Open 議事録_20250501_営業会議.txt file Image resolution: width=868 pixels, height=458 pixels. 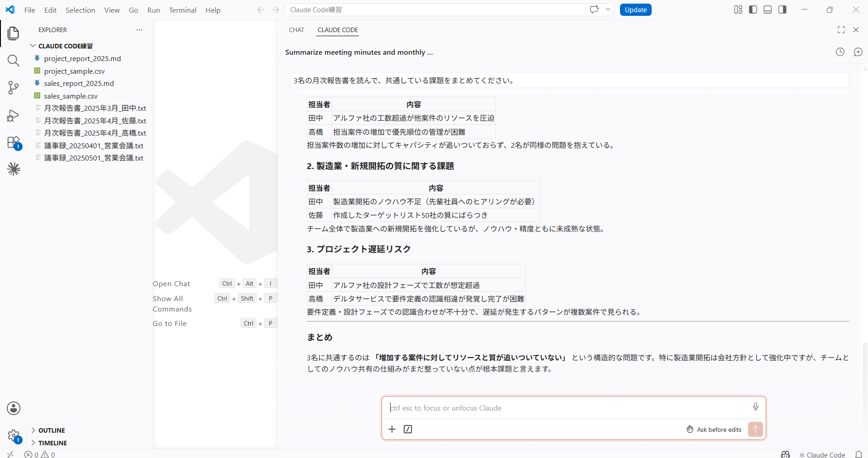click(94, 158)
